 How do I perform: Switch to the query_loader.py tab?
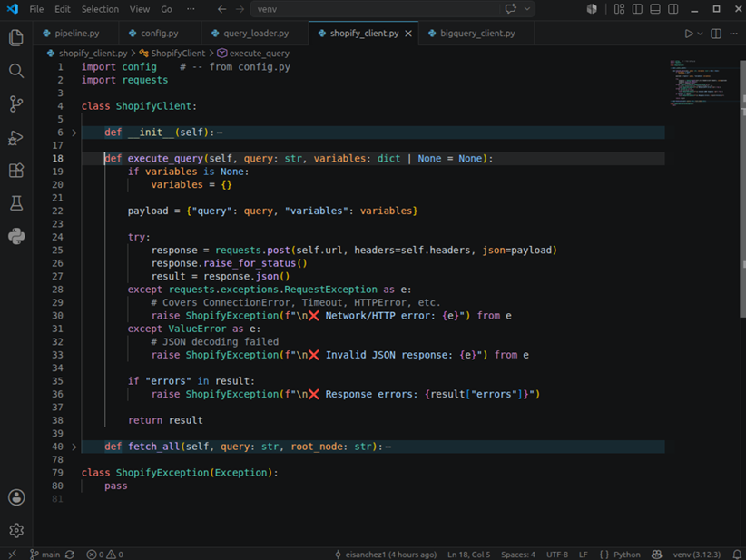pos(255,34)
